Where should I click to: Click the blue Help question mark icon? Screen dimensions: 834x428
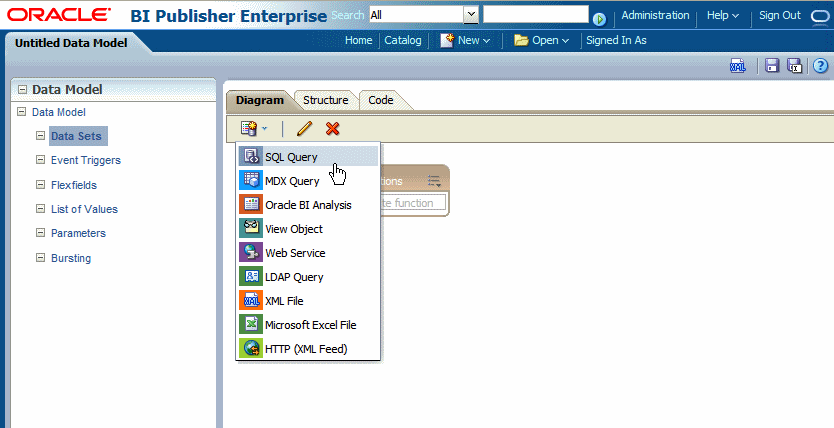click(x=821, y=65)
